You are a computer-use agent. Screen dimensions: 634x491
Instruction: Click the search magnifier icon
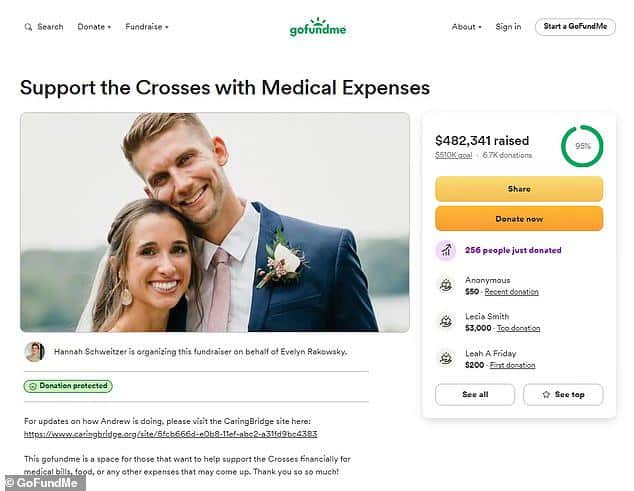pyautogui.click(x=28, y=27)
